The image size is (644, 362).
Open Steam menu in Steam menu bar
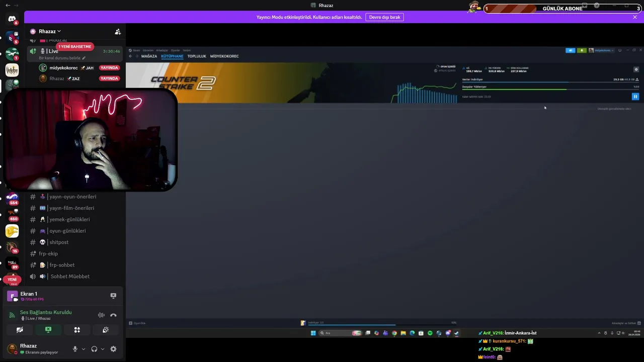136,50
